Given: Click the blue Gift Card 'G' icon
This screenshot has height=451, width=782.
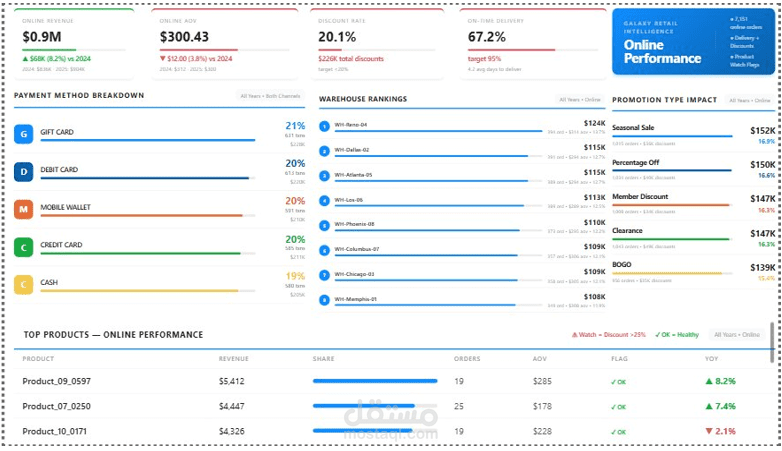Looking at the screenshot, I should [23, 134].
